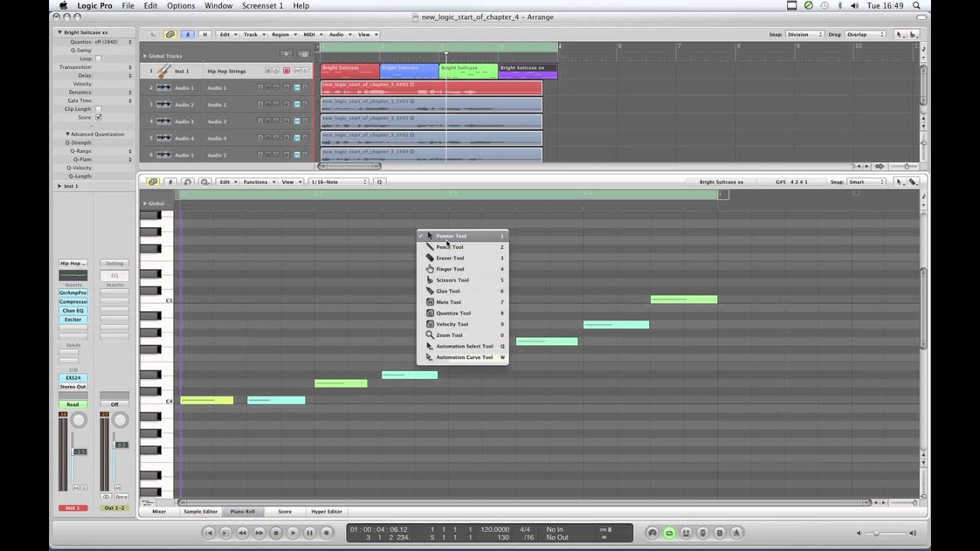Open the Arrange Audio dropdown menu

coord(338,34)
